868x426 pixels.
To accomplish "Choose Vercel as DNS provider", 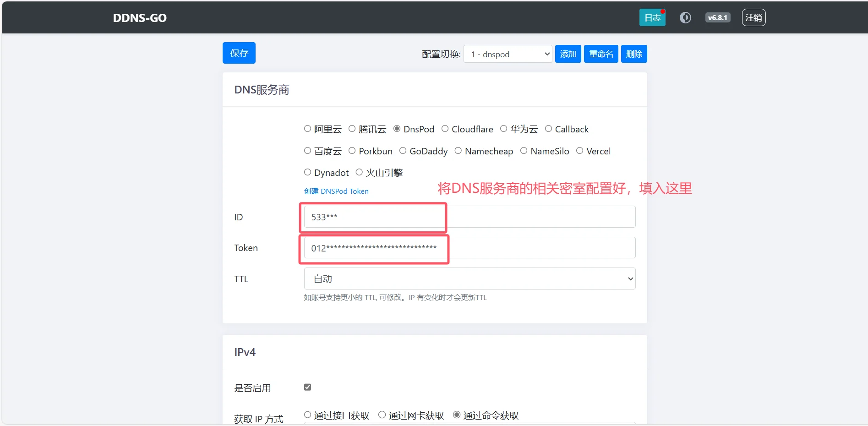I will (579, 151).
